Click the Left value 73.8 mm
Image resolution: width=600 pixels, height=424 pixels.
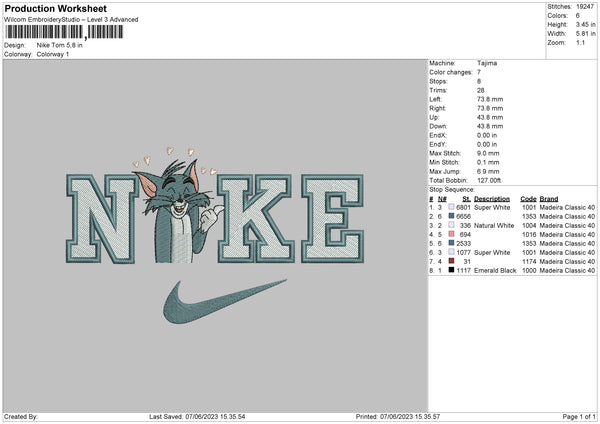490,99
